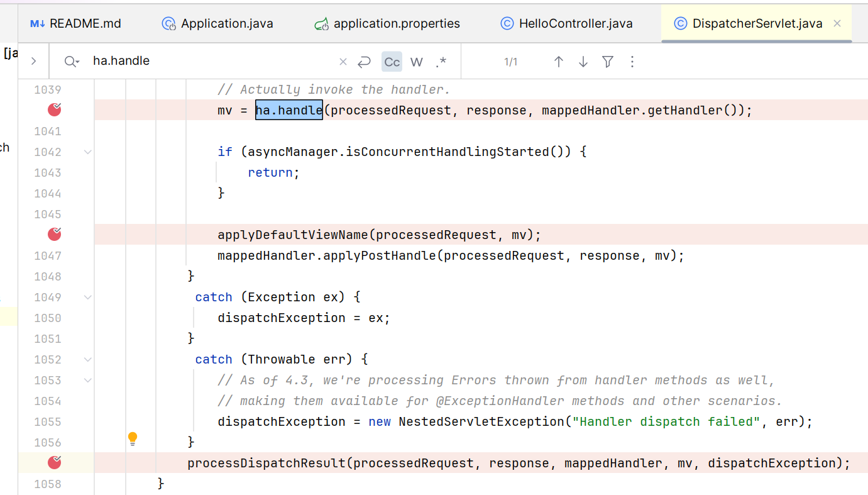Viewport: 868px width, 495px height.
Task: Click the "Handler dispatch failed" string
Action: point(666,421)
